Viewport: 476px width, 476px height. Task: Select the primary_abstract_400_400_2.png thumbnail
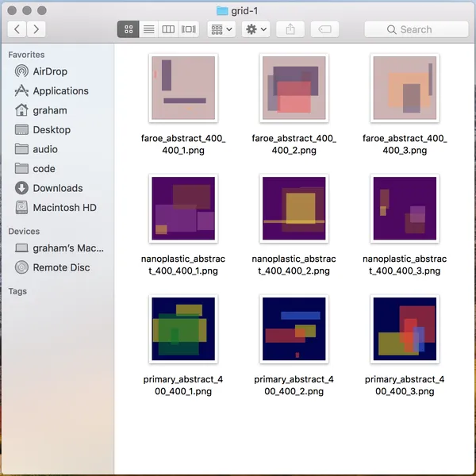(x=294, y=328)
